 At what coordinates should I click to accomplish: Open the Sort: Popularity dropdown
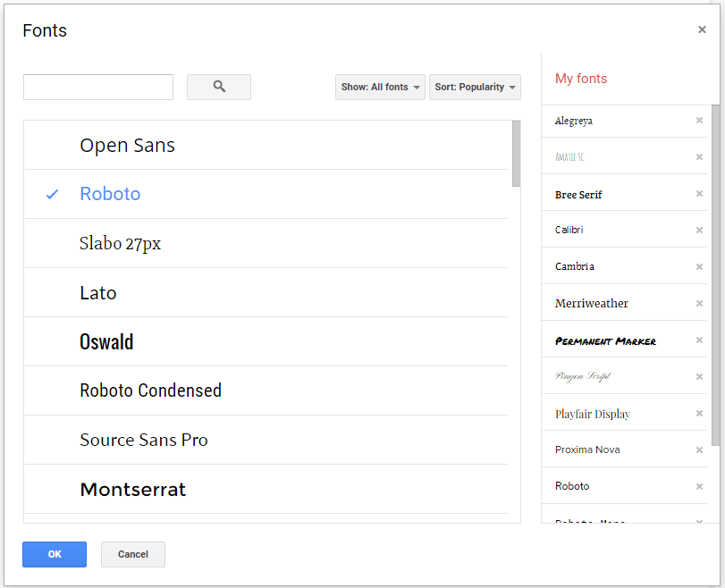[x=475, y=87]
